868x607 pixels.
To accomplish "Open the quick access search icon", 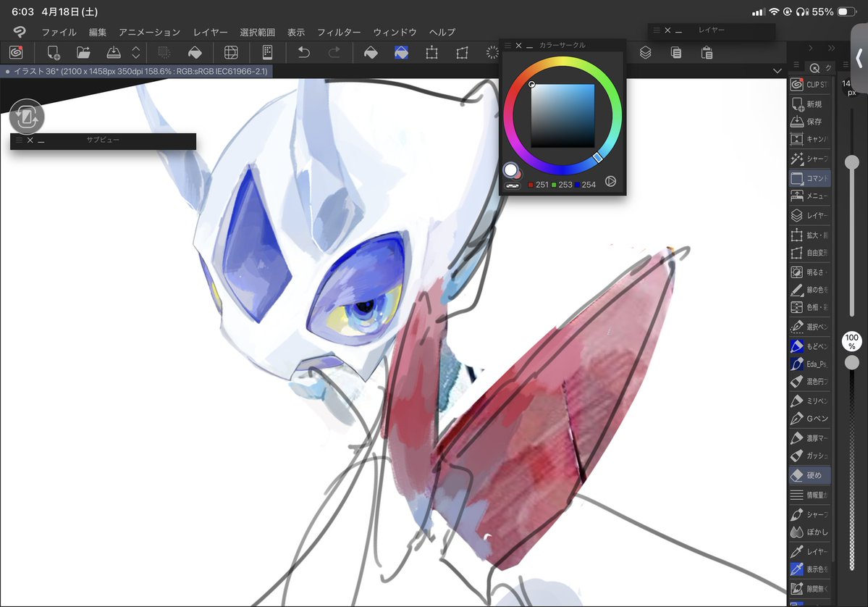I will pos(814,67).
